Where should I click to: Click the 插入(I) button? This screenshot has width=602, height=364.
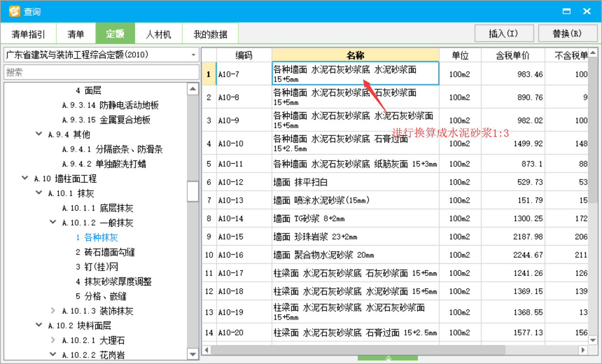[504, 34]
